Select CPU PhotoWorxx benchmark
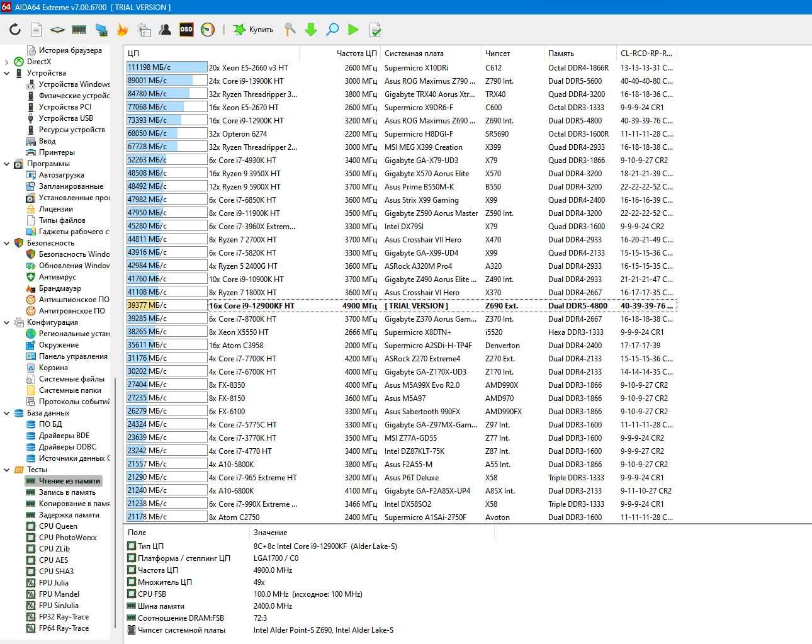The width and height of the screenshot is (812, 644). tap(68, 538)
